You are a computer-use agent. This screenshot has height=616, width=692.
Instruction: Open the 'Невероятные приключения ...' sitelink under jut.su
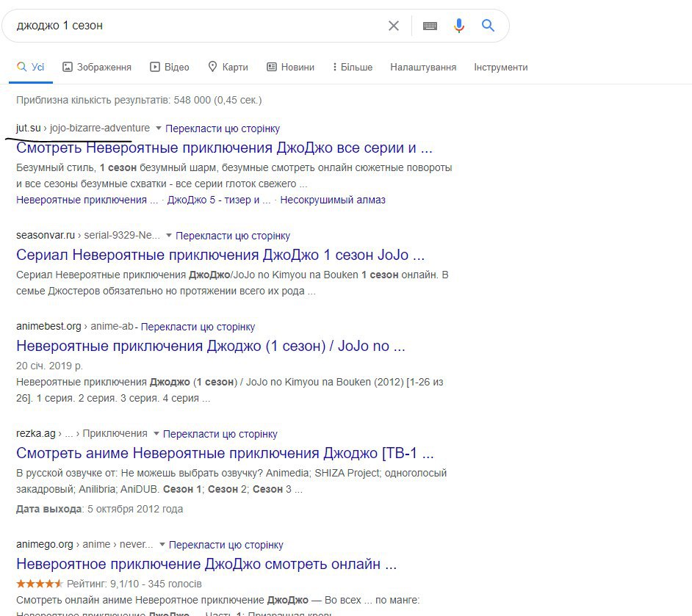point(87,200)
